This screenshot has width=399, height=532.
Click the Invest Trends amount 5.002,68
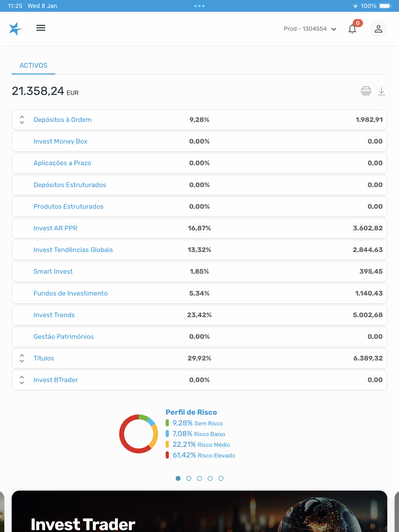[368, 315]
